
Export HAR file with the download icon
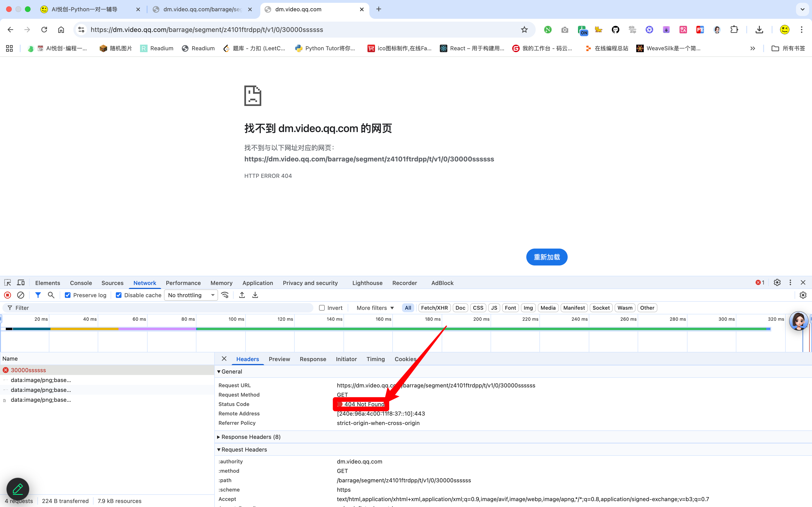point(255,295)
